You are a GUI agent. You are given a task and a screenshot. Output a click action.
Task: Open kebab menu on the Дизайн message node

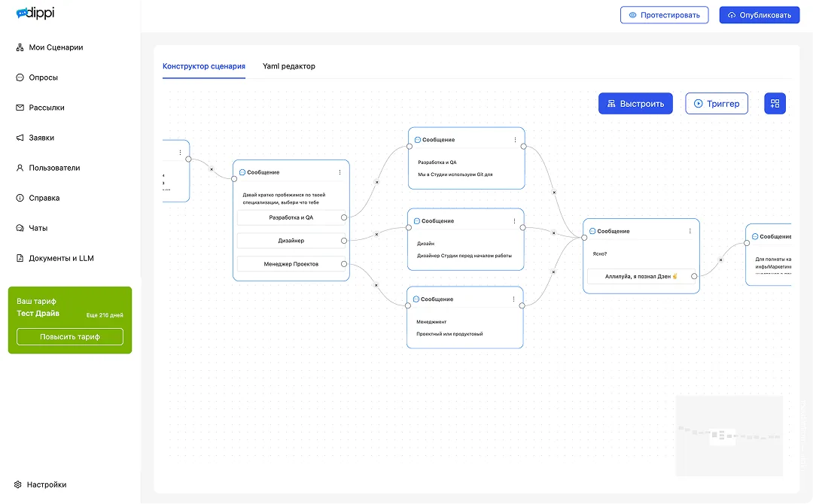514,220
